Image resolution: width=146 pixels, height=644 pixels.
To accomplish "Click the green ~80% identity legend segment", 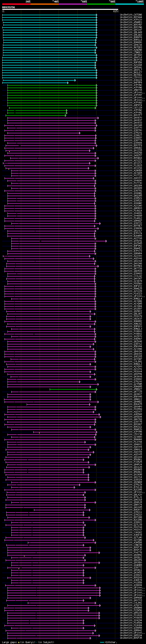I will [x=101, y=4].
